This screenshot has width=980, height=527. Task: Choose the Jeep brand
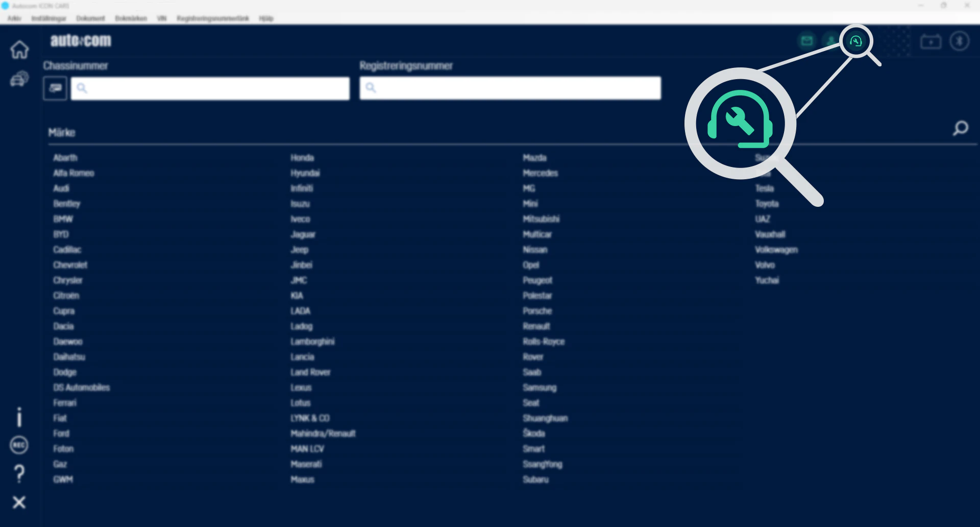(x=300, y=250)
